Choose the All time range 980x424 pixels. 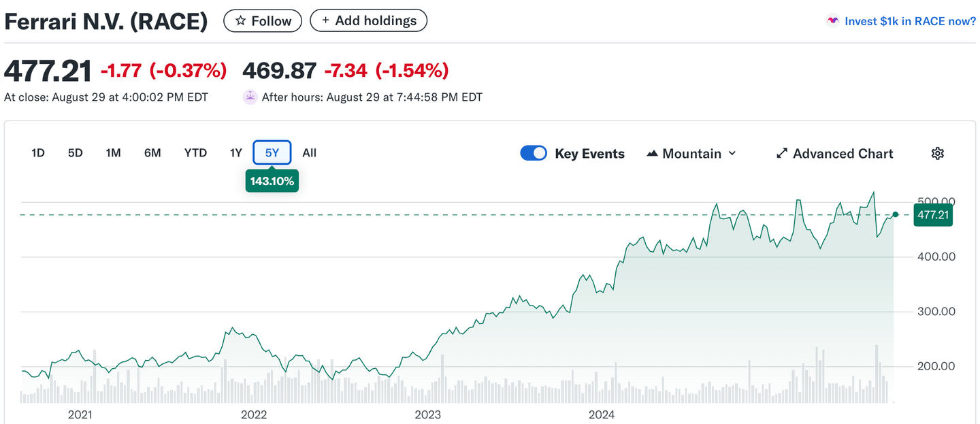pos(309,152)
